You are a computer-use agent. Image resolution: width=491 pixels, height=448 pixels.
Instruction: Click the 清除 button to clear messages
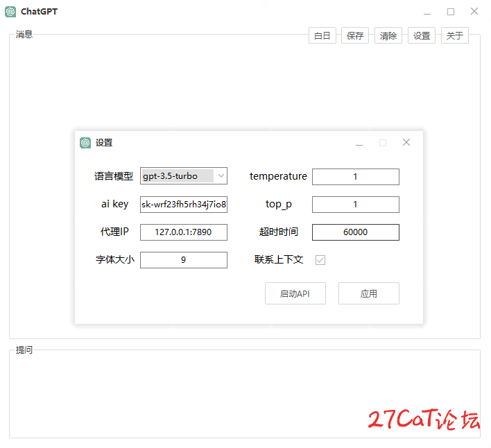388,35
